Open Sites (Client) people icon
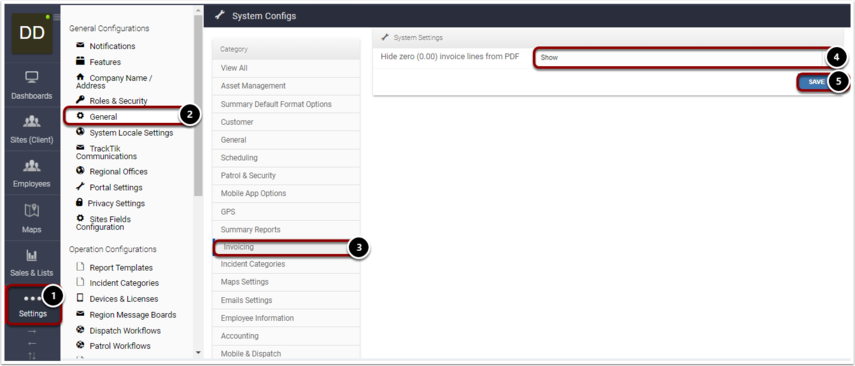The width and height of the screenshot is (855, 366). pyautogui.click(x=32, y=121)
